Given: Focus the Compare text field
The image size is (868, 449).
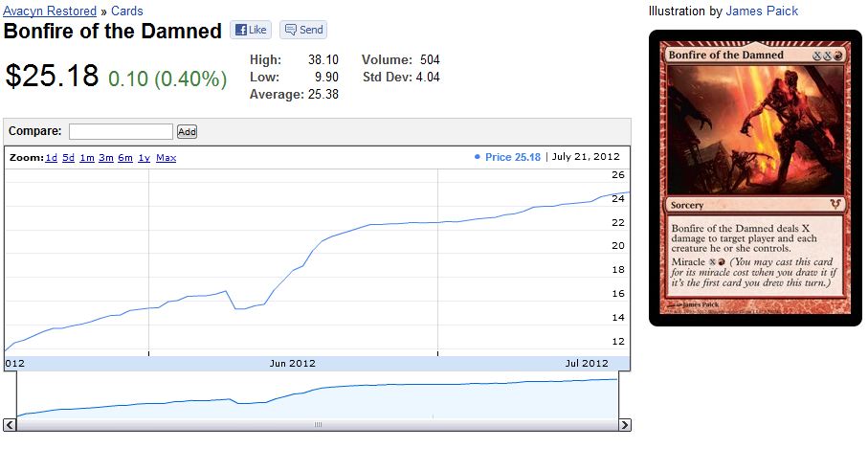Looking at the screenshot, I should point(121,132).
